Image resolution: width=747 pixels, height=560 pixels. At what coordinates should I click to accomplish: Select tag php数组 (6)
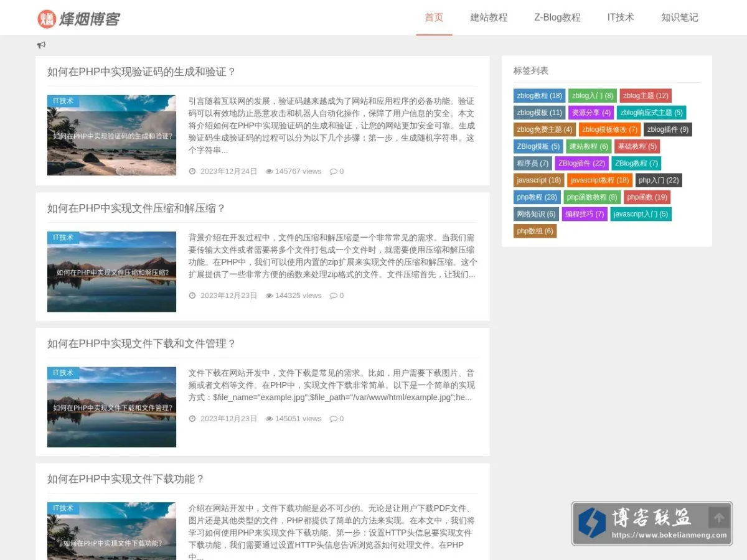[535, 230]
